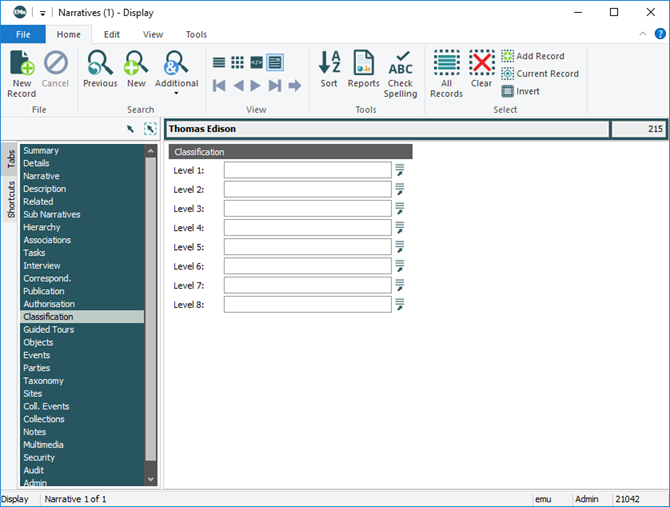Open the lookup list for Level 1
Viewport: 670px width, 507px height.
[399, 170]
